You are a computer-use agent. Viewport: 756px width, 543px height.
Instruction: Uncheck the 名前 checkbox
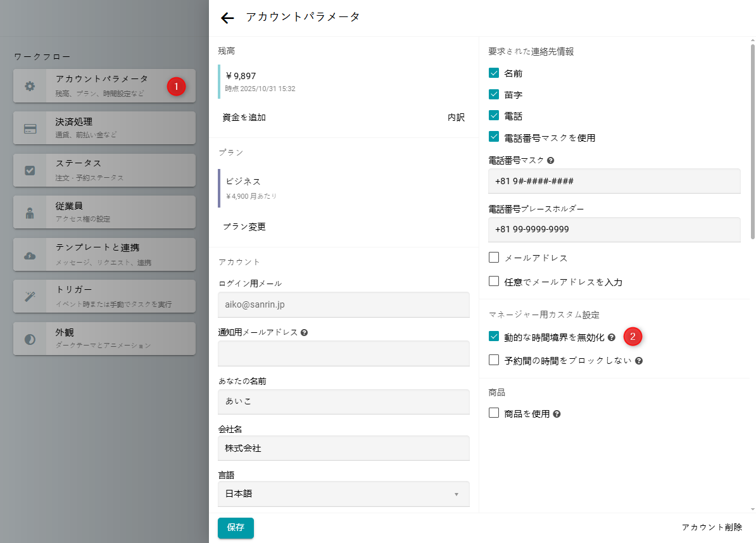click(494, 73)
